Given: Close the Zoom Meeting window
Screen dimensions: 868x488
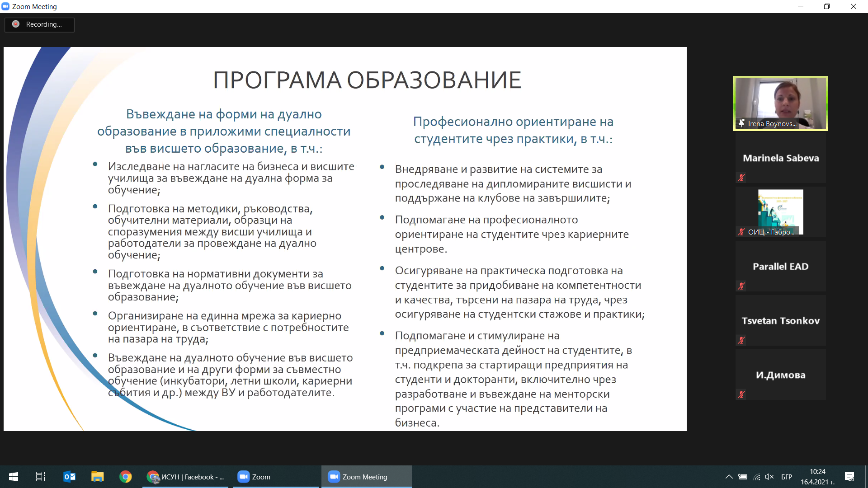Looking at the screenshot, I should [x=854, y=6].
